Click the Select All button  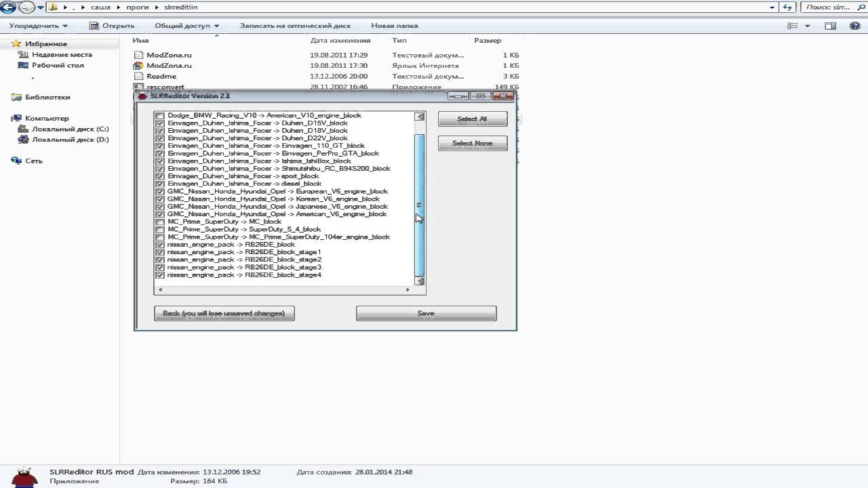pyautogui.click(x=472, y=119)
